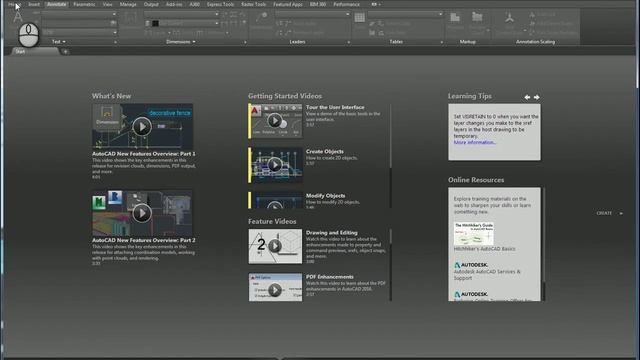Expand the Text panel title
Viewport: 640px width, 360px height.
(59, 42)
